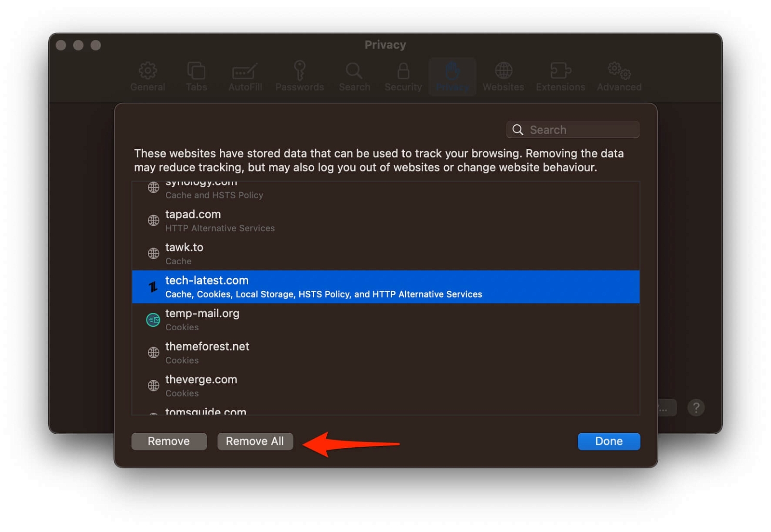This screenshot has width=771, height=532.
Task: Click the globe icon beside tawk.to
Action: 153,253
